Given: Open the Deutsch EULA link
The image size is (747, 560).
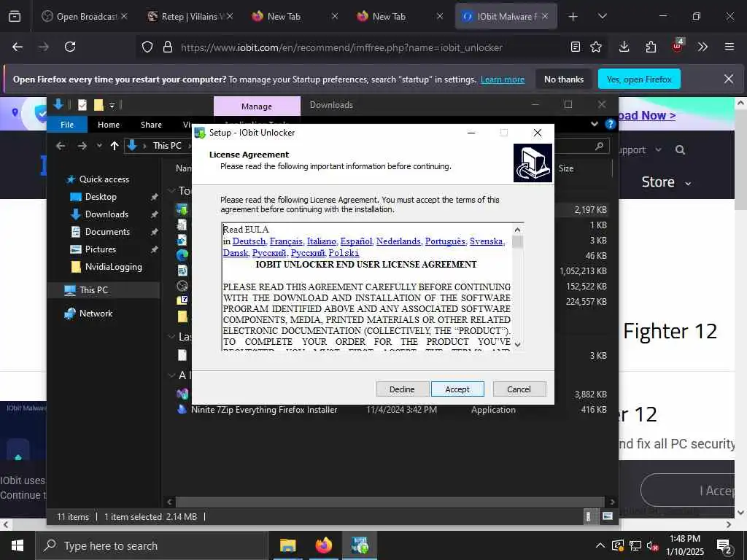Looking at the screenshot, I should click(249, 241).
